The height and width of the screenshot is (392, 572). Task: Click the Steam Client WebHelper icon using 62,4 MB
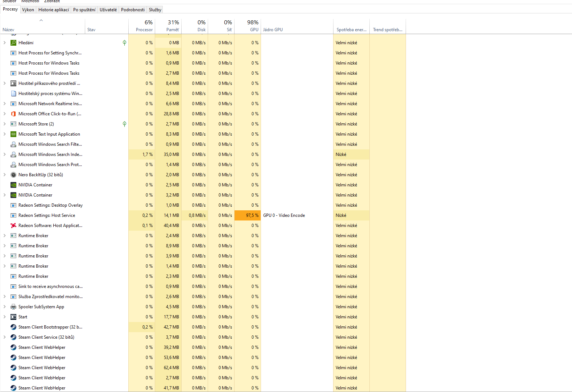pos(13,368)
